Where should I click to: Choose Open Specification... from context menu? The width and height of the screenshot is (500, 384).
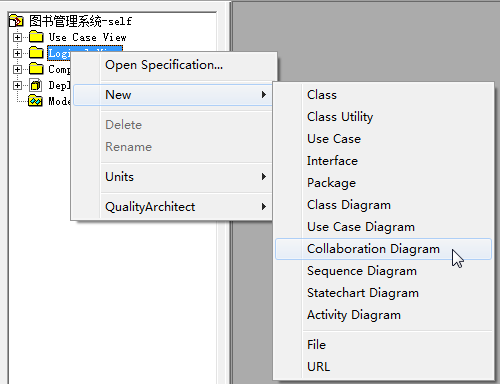pos(173,65)
